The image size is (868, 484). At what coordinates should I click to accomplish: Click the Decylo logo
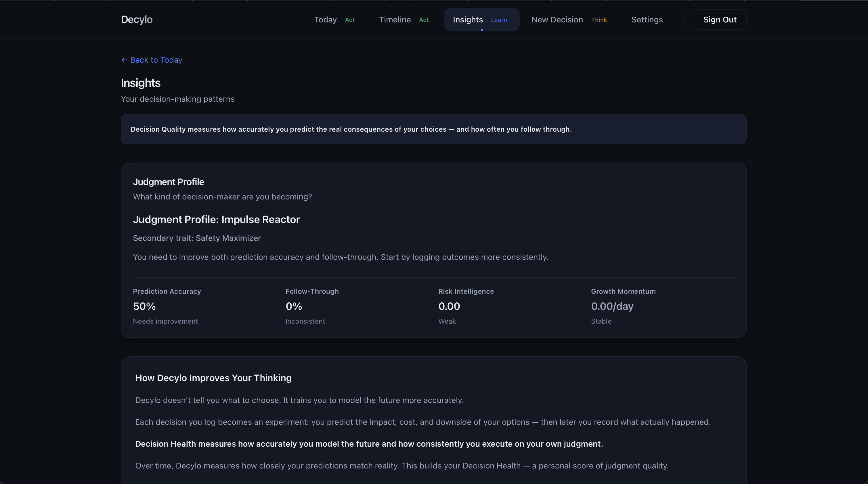(x=136, y=20)
